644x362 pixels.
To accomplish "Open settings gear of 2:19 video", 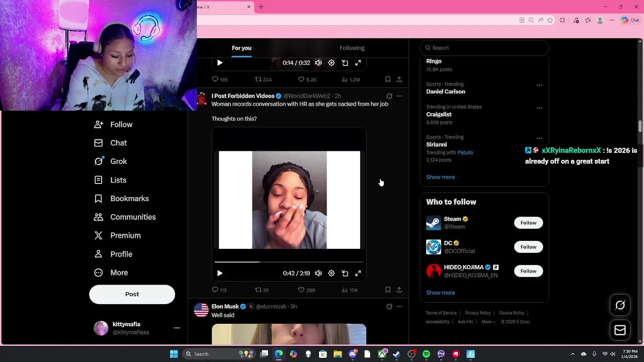I will 332,273.
